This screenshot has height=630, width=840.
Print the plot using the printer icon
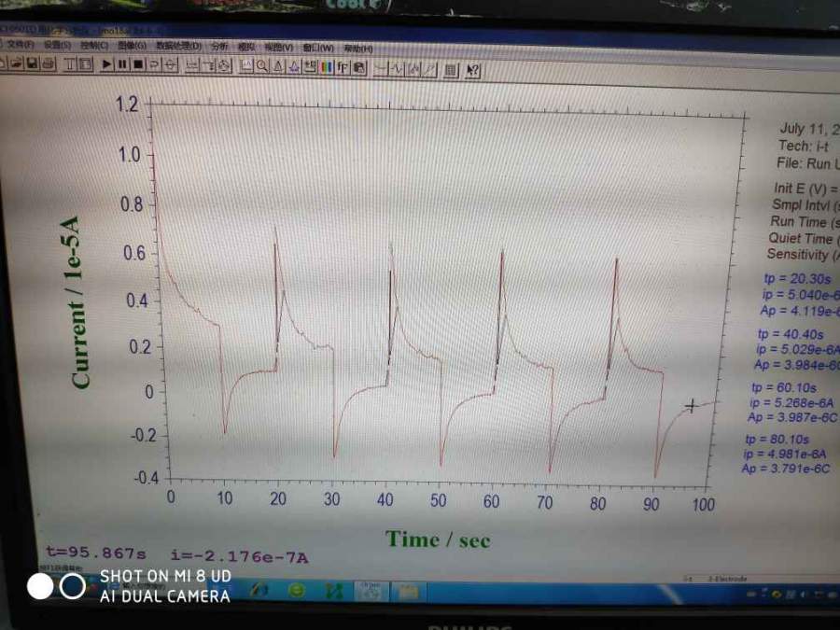pyautogui.click(x=49, y=64)
